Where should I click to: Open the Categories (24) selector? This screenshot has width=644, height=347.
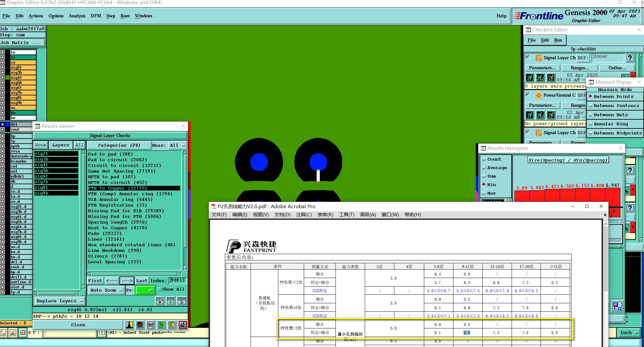click(119, 145)
